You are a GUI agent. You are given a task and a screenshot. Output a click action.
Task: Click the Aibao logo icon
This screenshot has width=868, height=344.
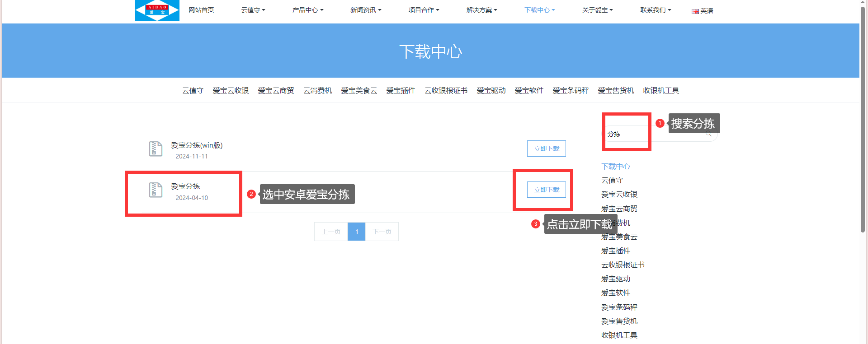click(157, 10)
